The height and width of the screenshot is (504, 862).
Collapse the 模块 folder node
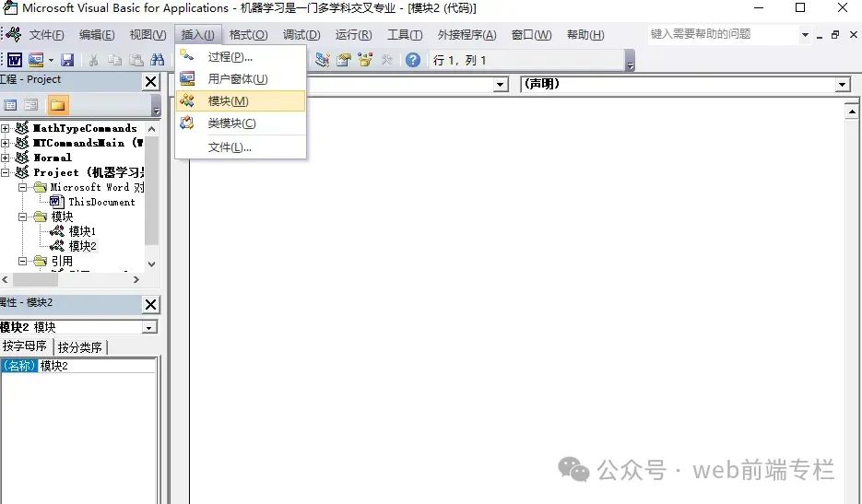tap(22, 217)
